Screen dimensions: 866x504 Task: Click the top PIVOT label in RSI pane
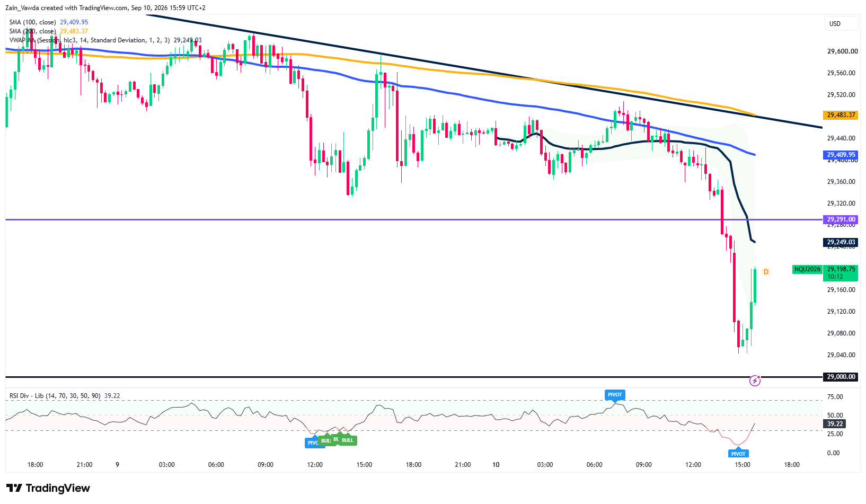click(615, 395)
